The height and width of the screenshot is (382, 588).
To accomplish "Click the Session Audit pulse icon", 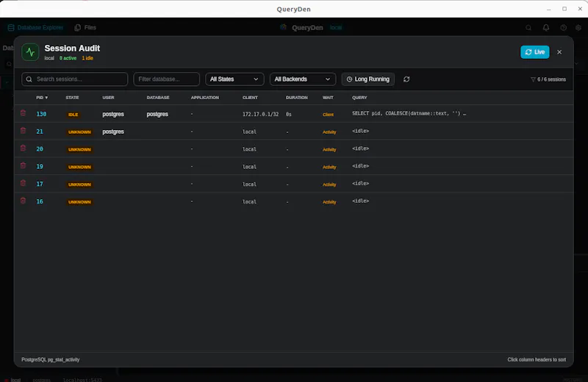I will [x=30, y=52].
